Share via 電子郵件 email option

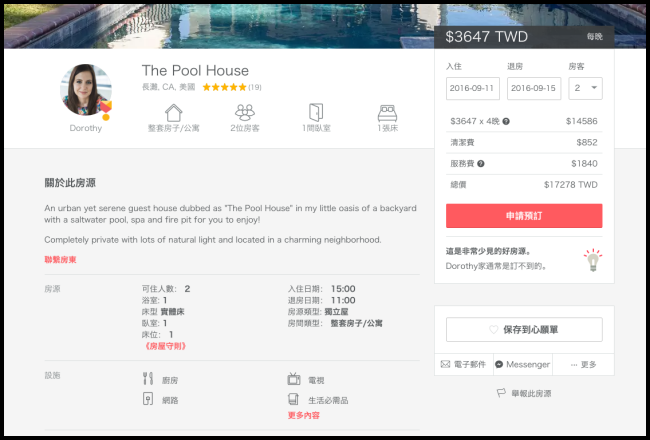click(461, 364)
